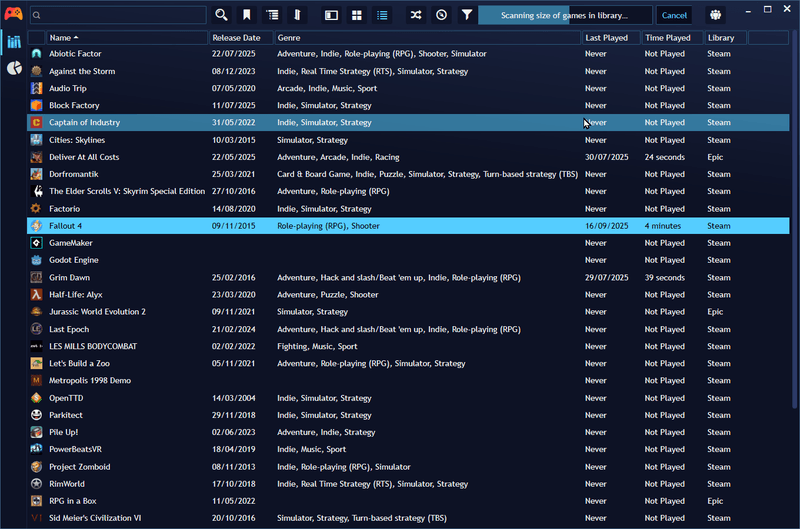Screen dimensions: 800x529
Task: Switch to Grid view layout
Action: point(357,15)
